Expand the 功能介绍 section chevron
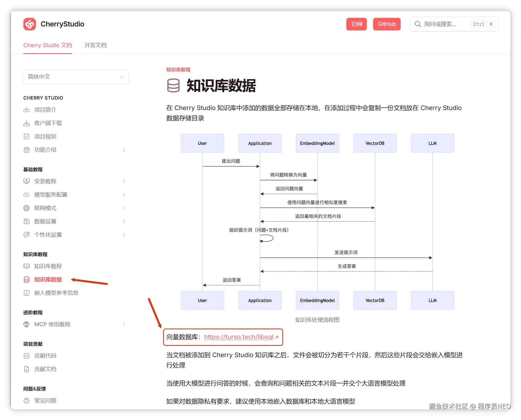This screenshot has width=521, height=420. [x=124, y=150]
